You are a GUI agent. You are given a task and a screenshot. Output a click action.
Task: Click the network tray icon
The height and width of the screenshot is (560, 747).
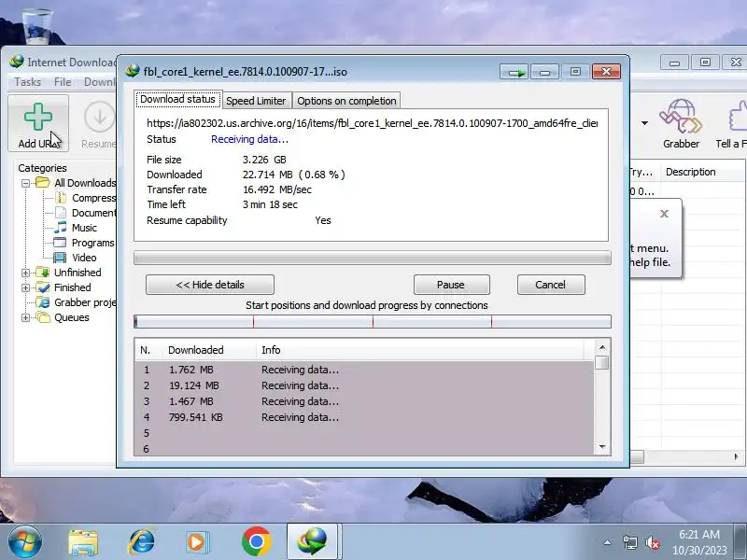click(629, 542)
